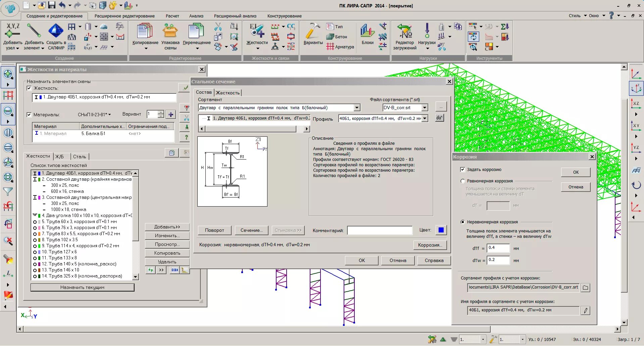Select 14. Труба 325 x 8 (колонна_распорка)
The height and width of the screenshot is (346, 644).
point(83,276)
